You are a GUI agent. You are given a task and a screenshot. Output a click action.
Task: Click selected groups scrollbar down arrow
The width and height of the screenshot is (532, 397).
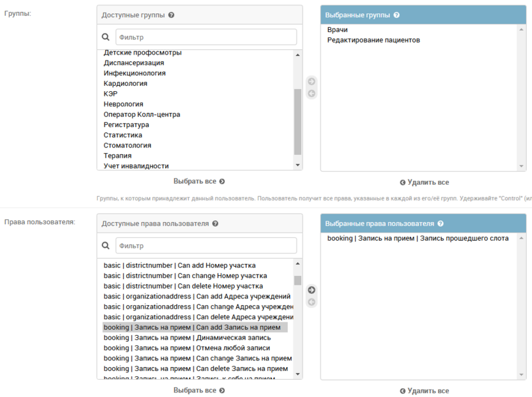click(x=521, y=166)
